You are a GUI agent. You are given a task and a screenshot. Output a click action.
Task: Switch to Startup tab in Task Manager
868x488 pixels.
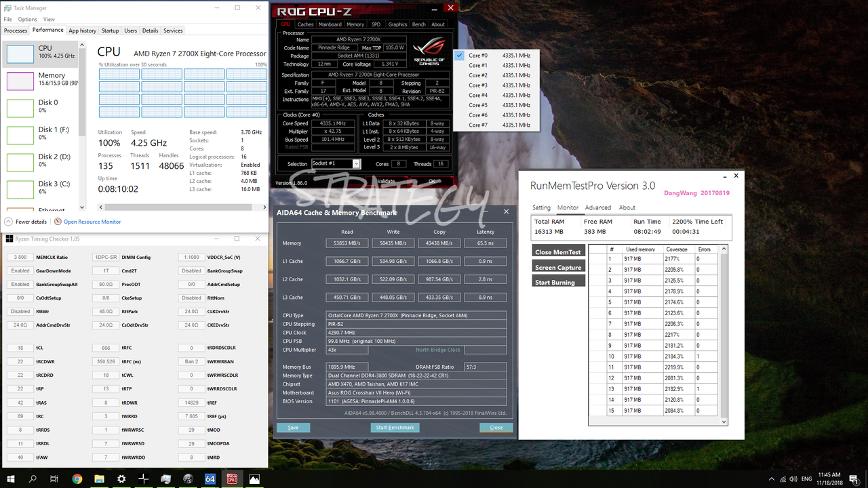click(110, 30)
